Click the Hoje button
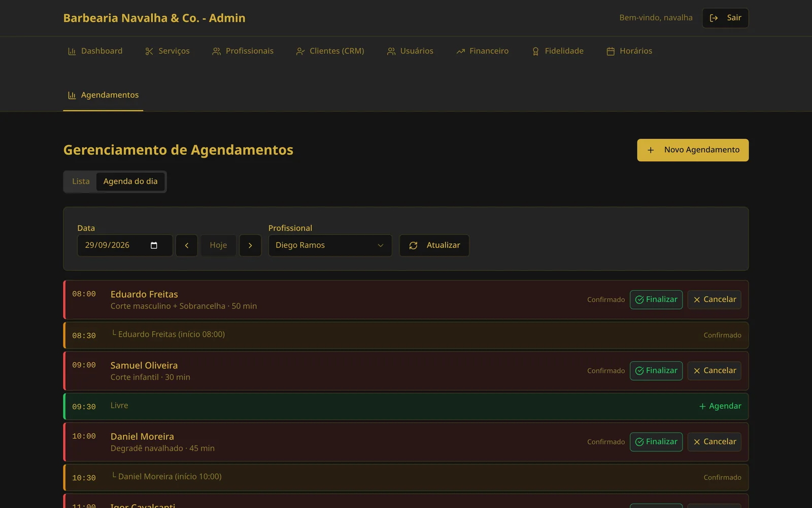The height and width of the screenshot is (508, 812). [x=218, y=245]
